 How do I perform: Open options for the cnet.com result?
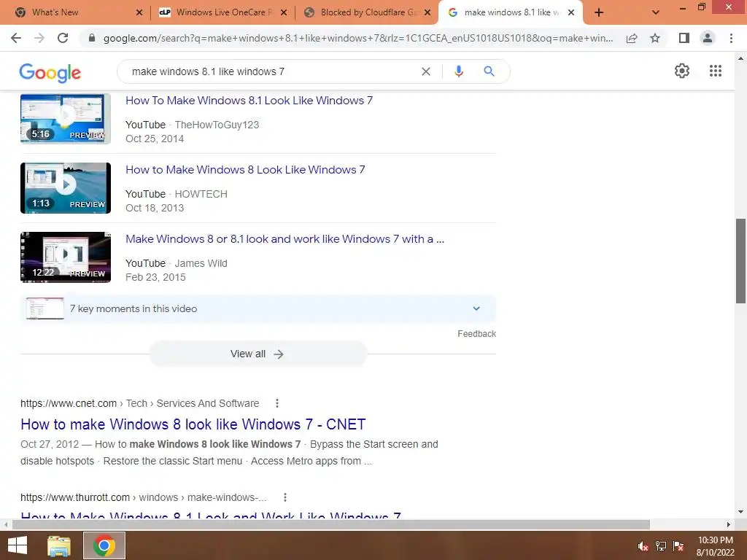(x=276, y=403)
